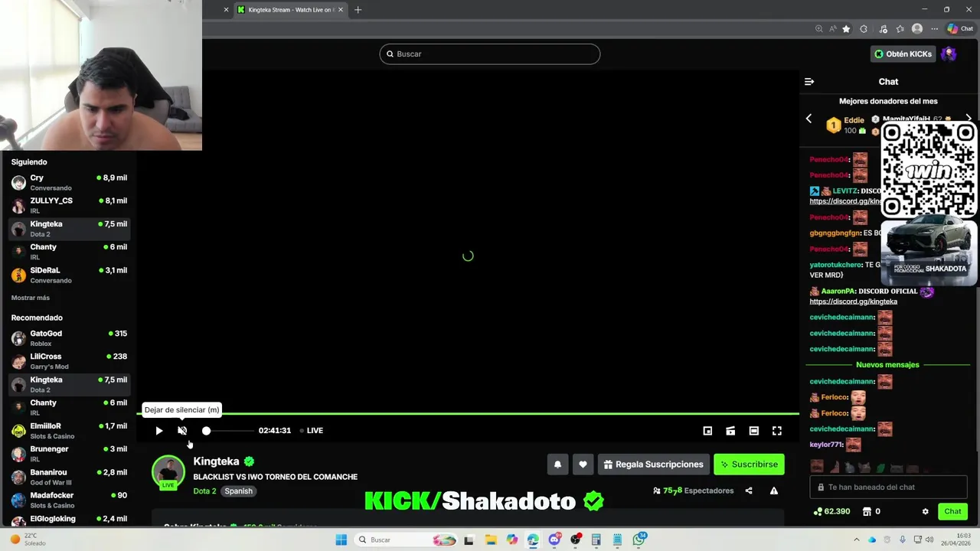Open the Windows Start menu
The width and height of the screenshot is (980, 551).
click(x=341, y=540)
